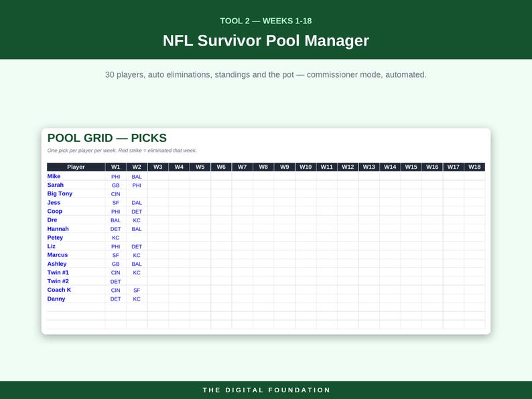Click player name Big Tony
The image size is (532, 399).
[x=60, y=193]
